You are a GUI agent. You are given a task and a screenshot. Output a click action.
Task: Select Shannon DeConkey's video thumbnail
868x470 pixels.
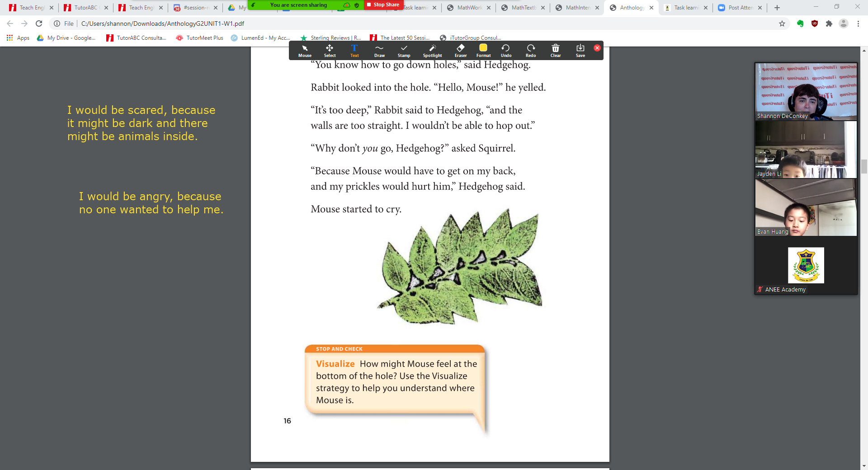[x=806, y=91]
